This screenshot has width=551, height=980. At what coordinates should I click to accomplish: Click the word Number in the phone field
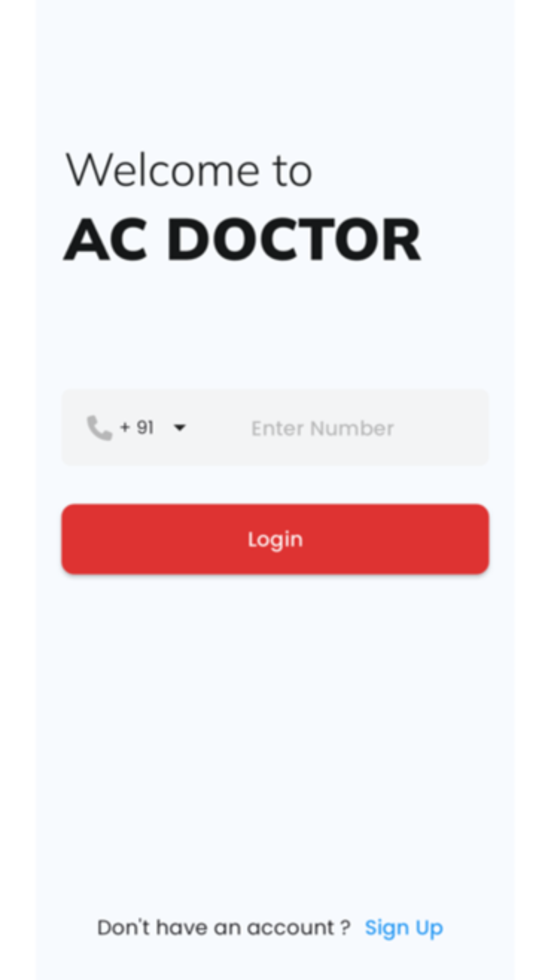pyautogui.click(x=352, y=428)
